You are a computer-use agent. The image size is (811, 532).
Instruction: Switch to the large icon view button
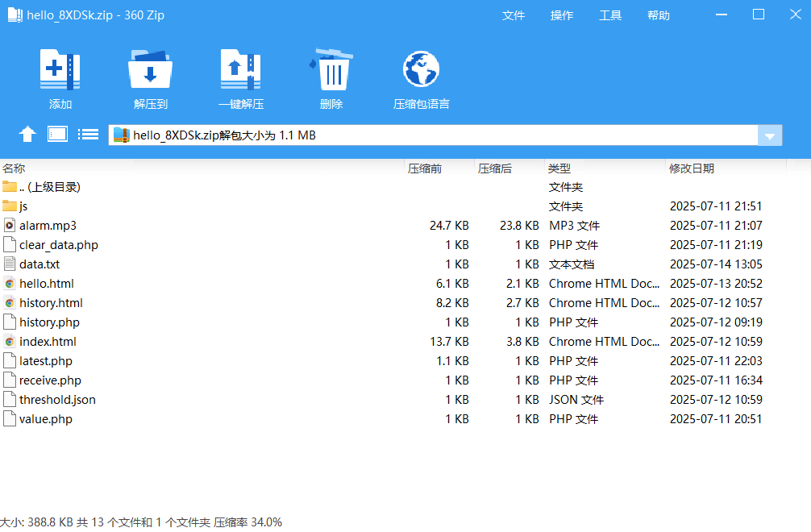pyautogui.click(x=57, y=135)
